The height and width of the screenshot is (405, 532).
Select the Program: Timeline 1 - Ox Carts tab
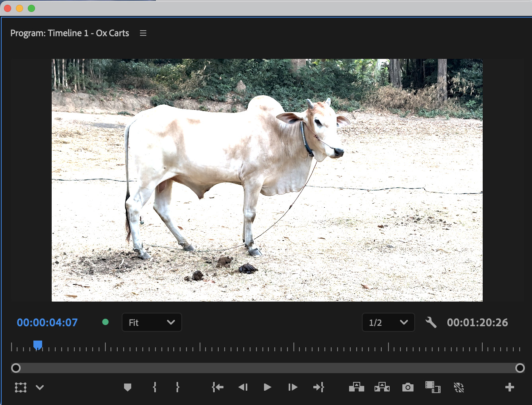pyautogui.click(x=70, y=33)
